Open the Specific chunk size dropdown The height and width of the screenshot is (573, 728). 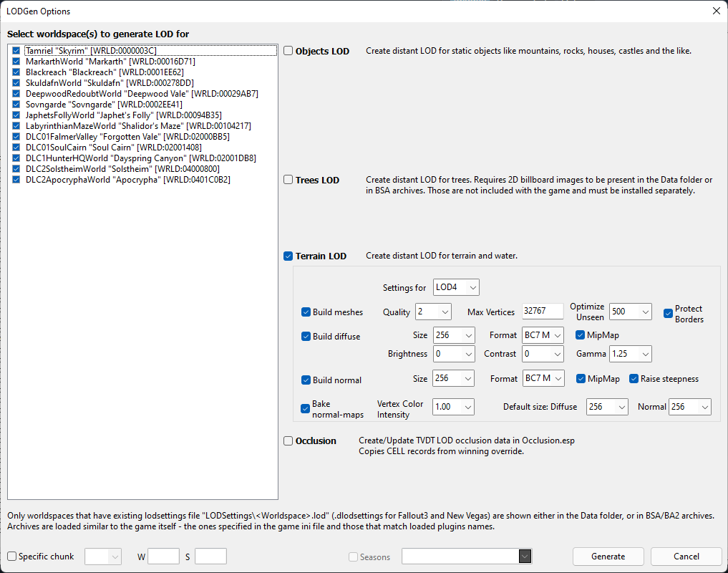coord(103,557)
